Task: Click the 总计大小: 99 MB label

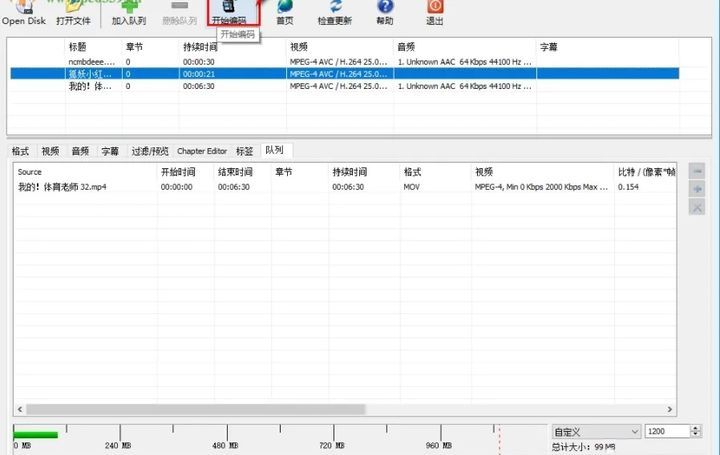Action: coord(584,447)
